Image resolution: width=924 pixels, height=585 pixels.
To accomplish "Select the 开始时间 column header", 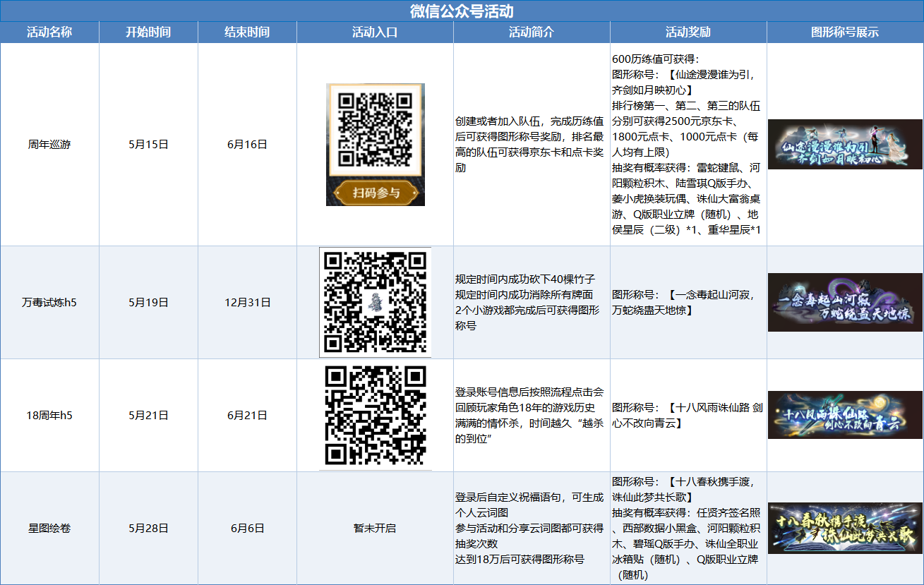I will [x=148, y=32].
